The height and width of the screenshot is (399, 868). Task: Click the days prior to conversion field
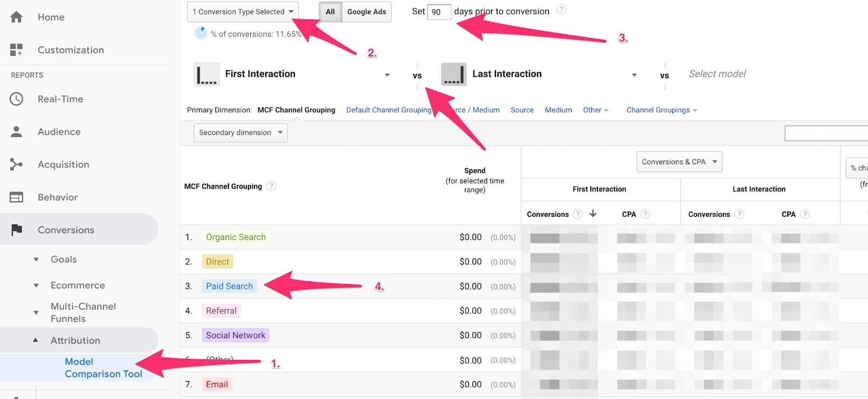coord(439,12)
